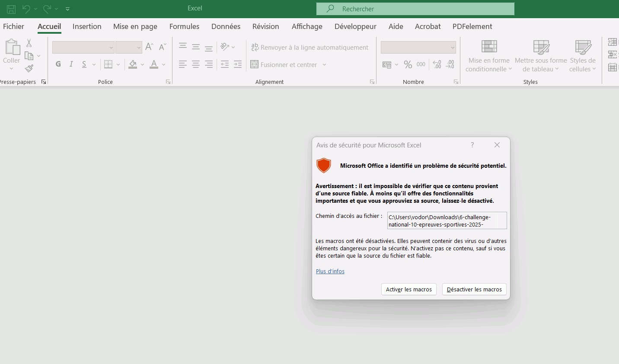Open the Plus d'infos link
Viewport: 619px width, 364px height.
click(x=330, y=271)
